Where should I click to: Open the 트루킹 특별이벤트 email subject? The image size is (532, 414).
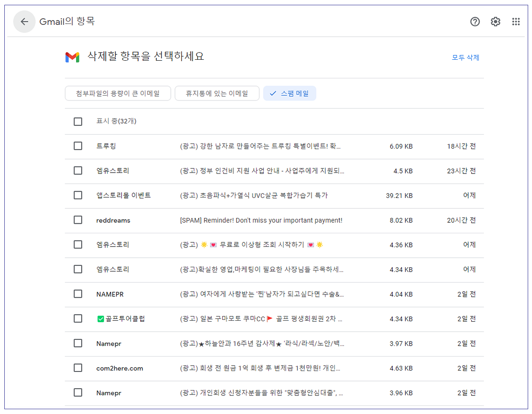pyautogui.click(x=260, y=146)
